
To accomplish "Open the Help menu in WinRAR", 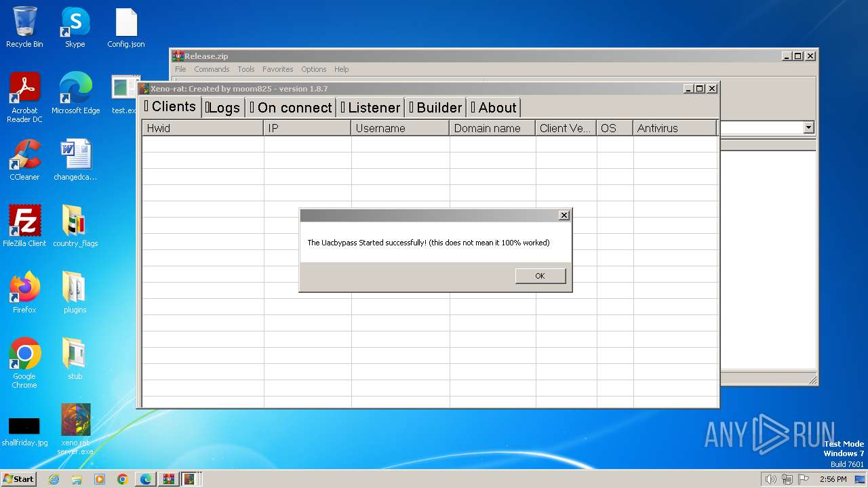I will tap(342, 69).
